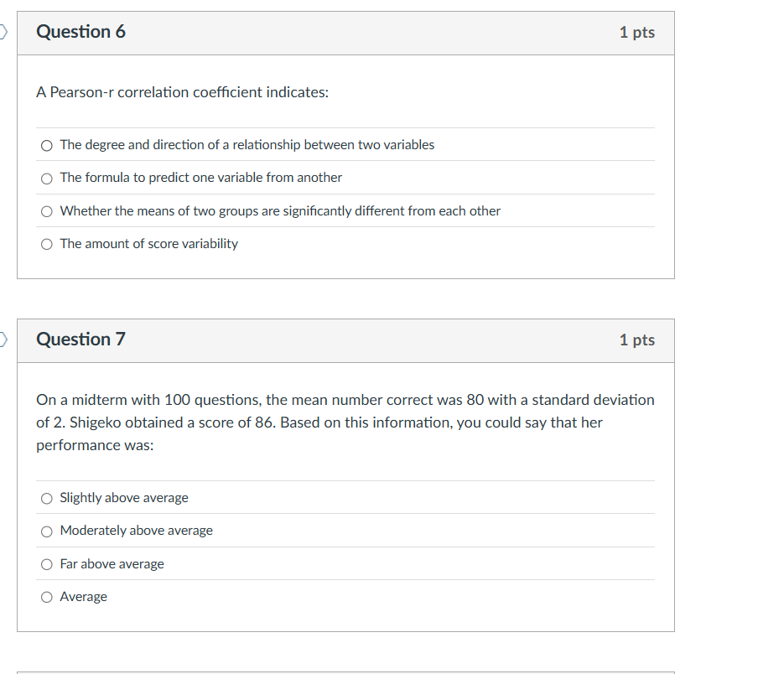Select "Average" option in Question 7
The height and width of the screenshot is (674, 784).
point(47,597)
